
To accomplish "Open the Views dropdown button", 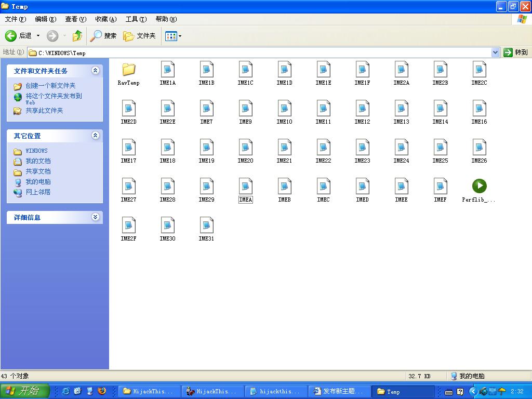I will point(174,36).
